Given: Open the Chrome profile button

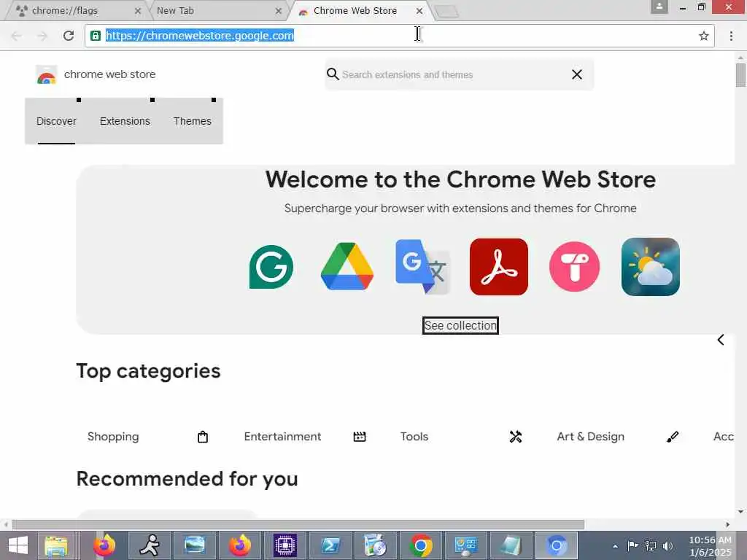Looking at the screenshot, I should pyautogui.click(x=659, y=7).
